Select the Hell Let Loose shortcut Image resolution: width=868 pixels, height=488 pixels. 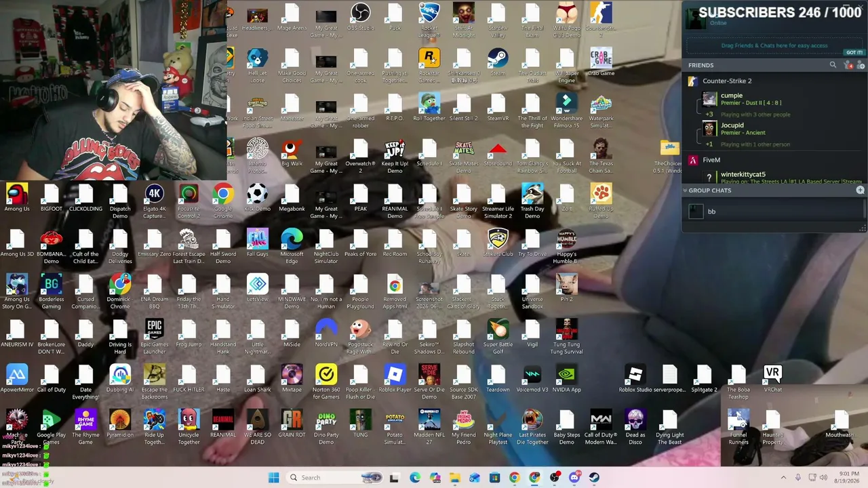[257, 66]
